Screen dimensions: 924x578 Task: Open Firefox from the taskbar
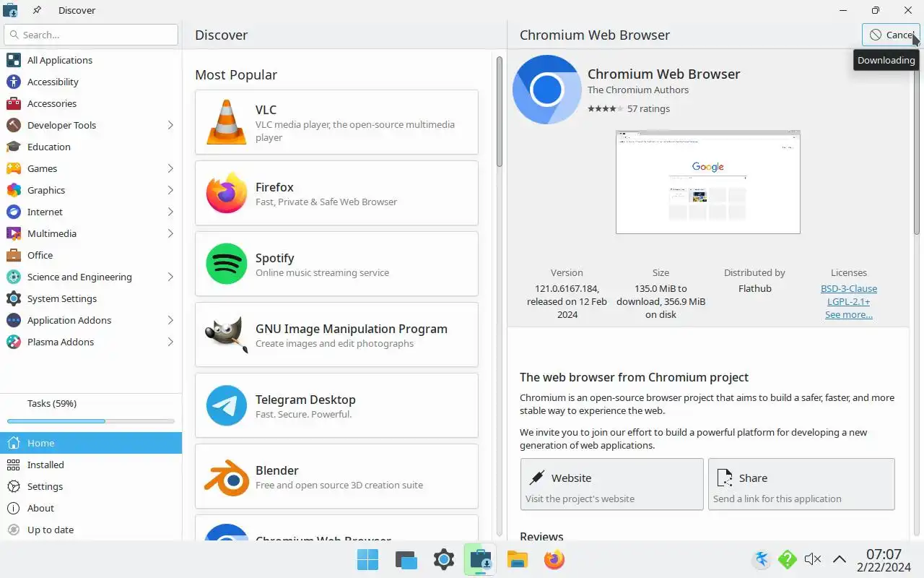click(554, 559)
